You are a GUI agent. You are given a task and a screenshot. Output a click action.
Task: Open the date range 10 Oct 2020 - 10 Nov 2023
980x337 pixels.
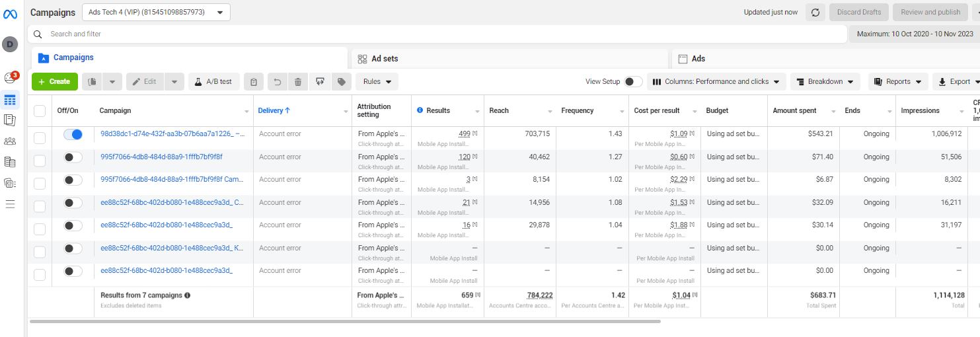915,34
